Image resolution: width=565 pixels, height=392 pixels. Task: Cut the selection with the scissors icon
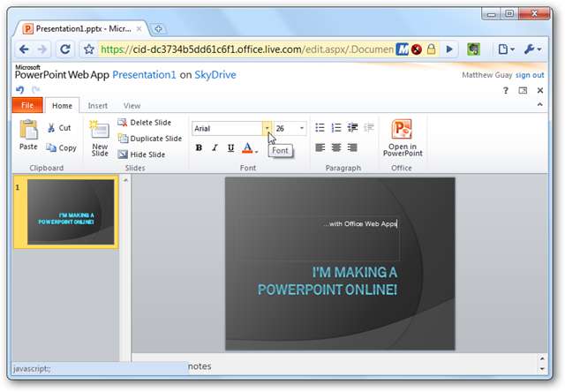pyautogui.click(x=59, y=128)
